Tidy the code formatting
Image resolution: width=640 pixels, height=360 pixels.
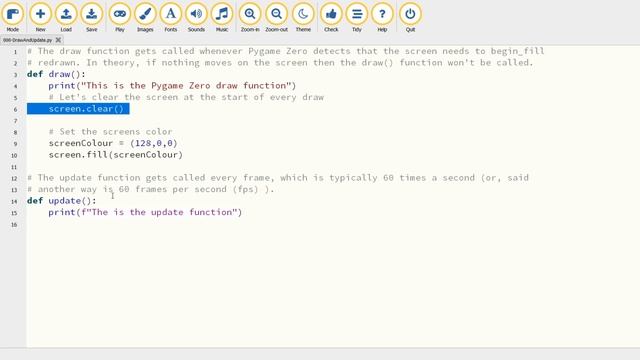point(357,17)
